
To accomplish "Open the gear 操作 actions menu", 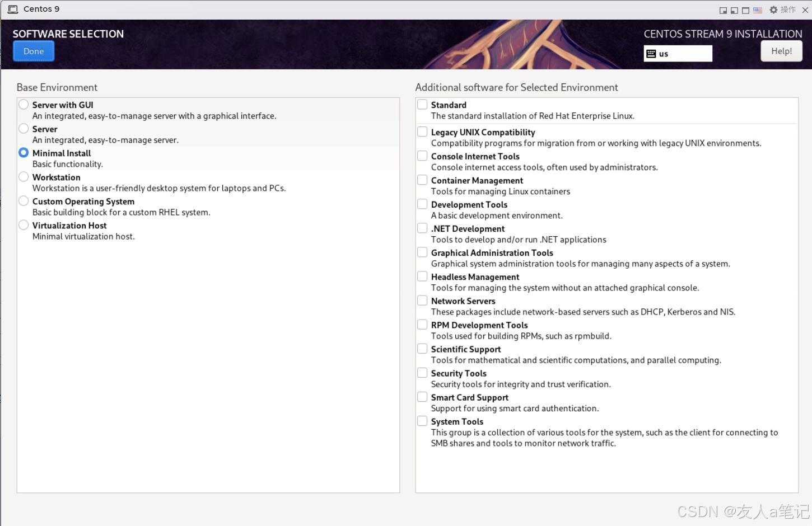I will [x=782, y=10].
